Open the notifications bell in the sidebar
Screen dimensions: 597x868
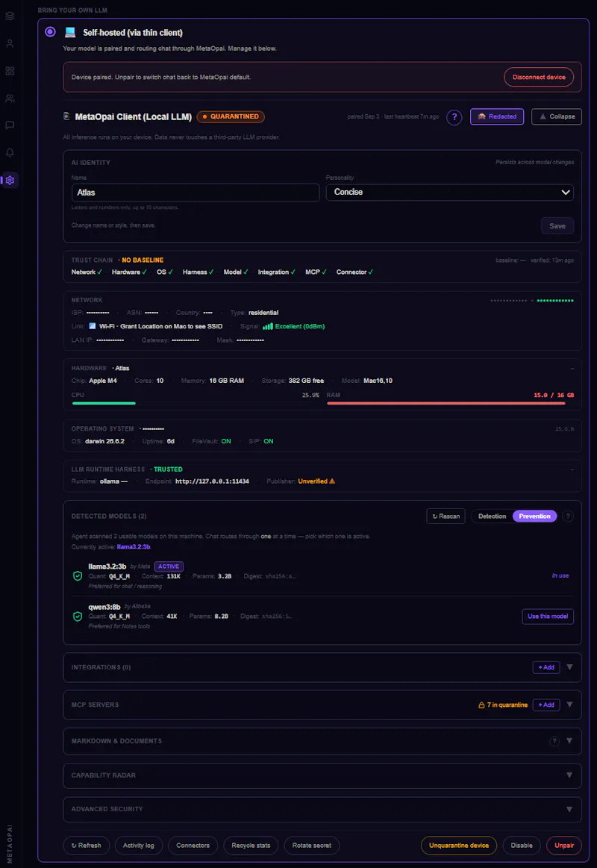pyautogui.click(x=10, y=152)
